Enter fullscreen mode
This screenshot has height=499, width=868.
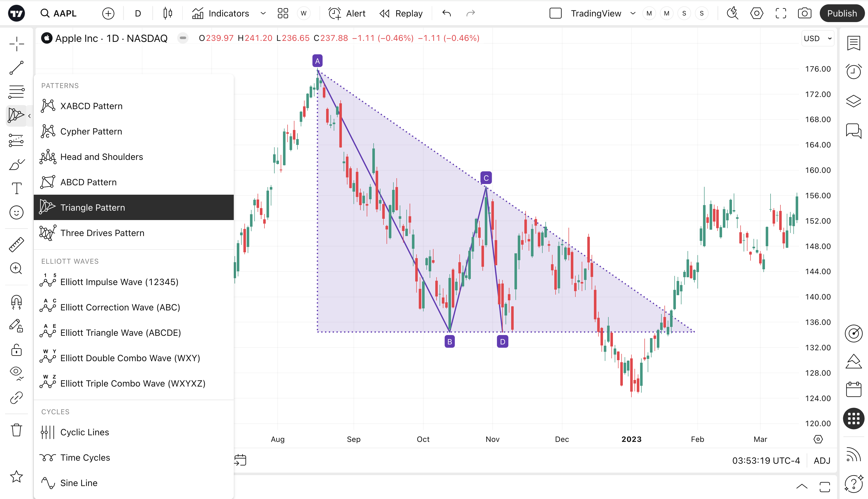pos(781,13)
